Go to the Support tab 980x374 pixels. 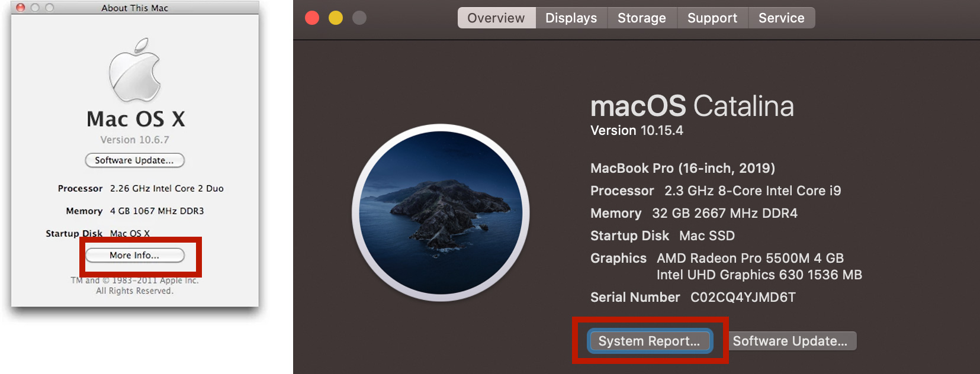point(712,18)
